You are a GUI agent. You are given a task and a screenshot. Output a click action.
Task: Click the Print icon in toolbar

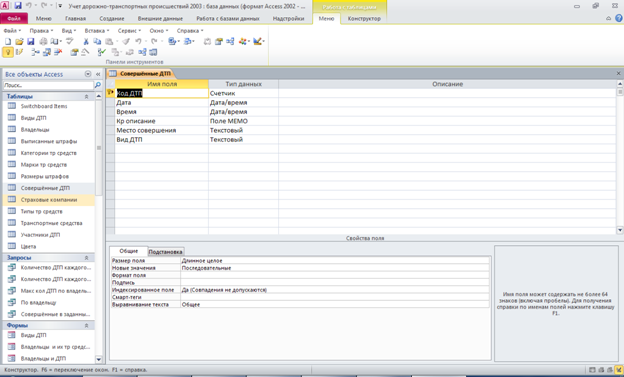[43, 41]
